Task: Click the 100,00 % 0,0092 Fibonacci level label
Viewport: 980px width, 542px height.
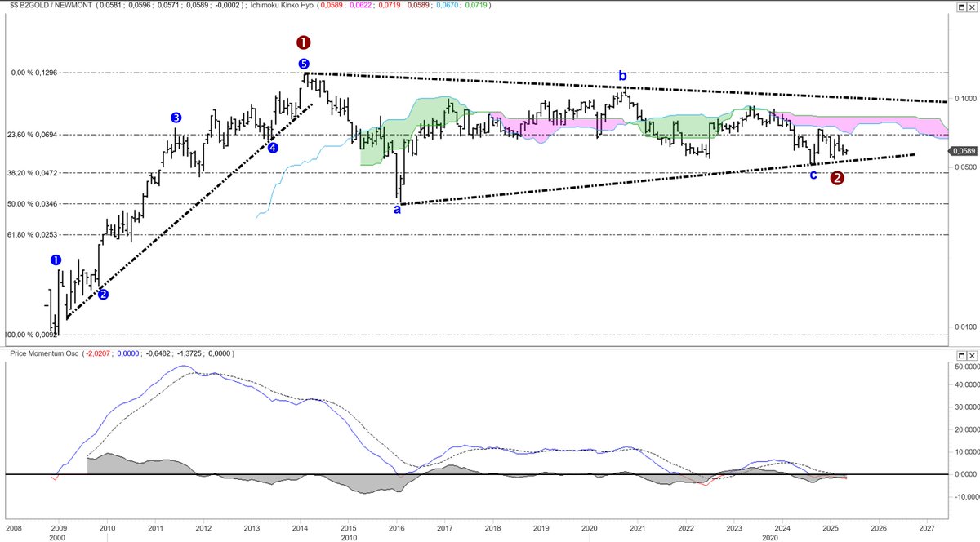Action: pyautogui.click(x=31, y=335)
